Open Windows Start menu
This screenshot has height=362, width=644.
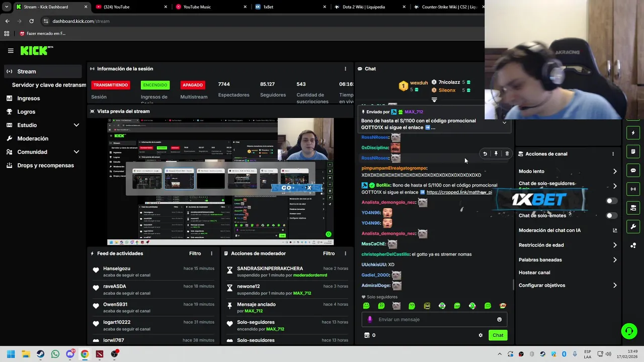pyautogui.click(x=11, y=354)
